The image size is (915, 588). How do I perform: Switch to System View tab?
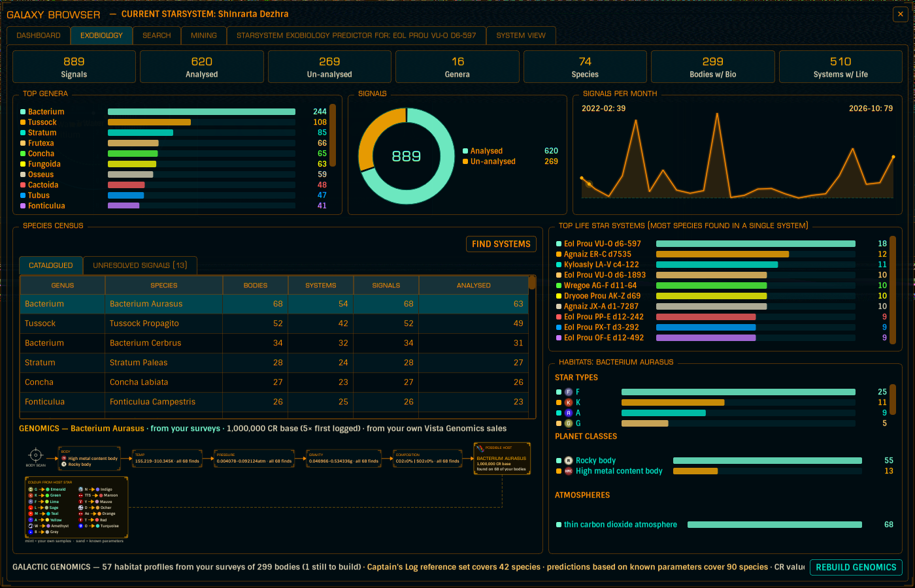pos(521,35)
